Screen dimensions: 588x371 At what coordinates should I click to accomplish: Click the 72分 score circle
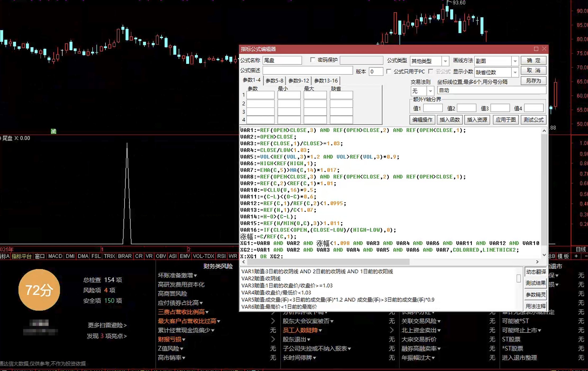(39, 290)
